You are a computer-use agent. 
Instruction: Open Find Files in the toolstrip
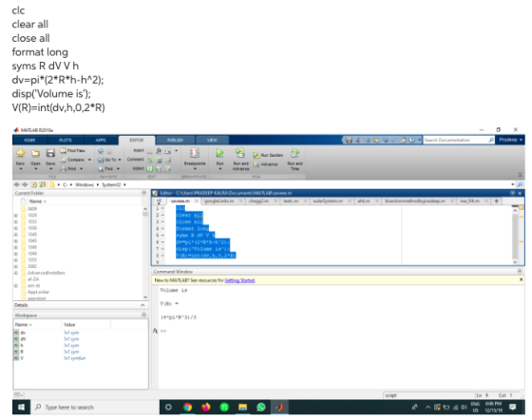pos(72,151)
